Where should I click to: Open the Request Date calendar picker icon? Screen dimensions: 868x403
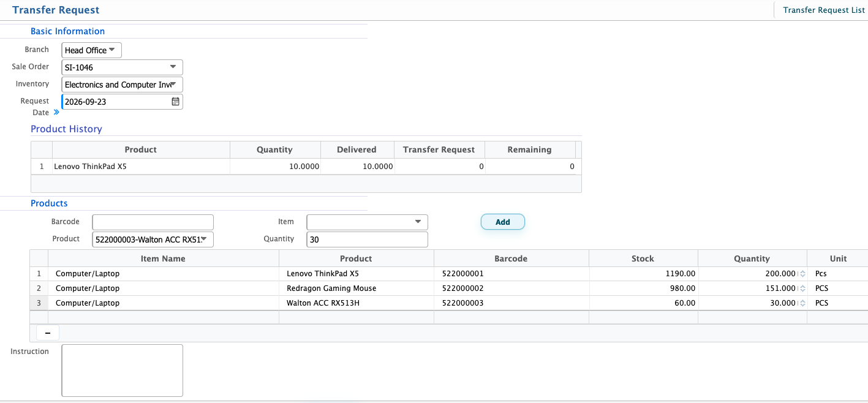pos(175,102)
